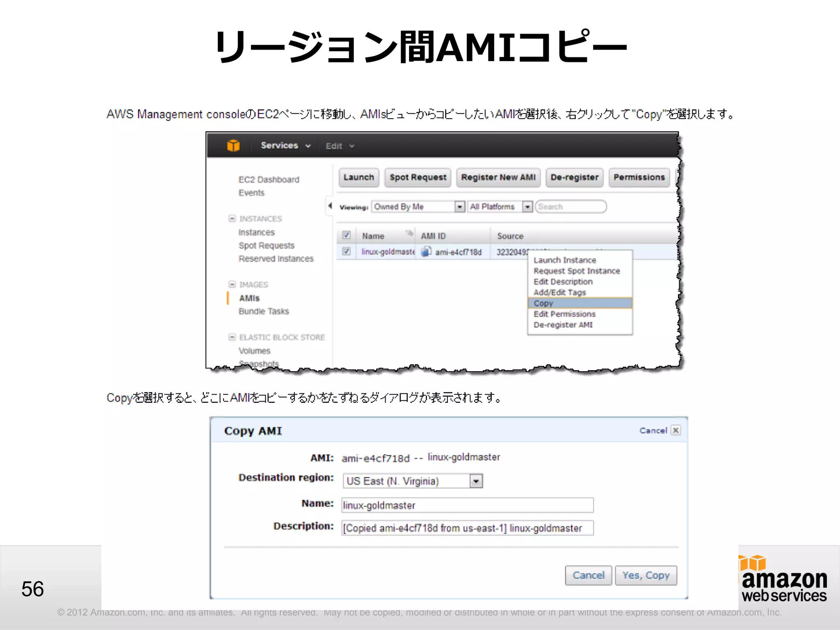The width and height of the screenshot is (840, 630).
Task: Click the Launch button
Action: [359, 178]
